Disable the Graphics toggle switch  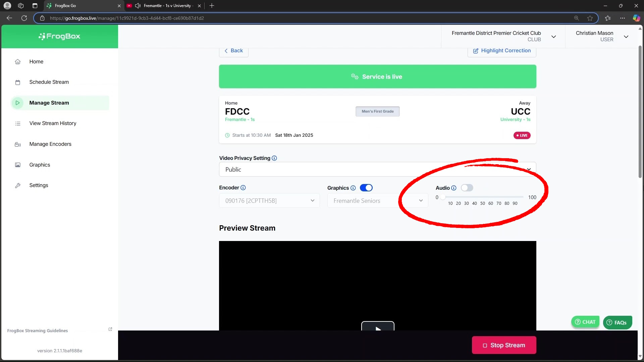click(x=366, y=188)
